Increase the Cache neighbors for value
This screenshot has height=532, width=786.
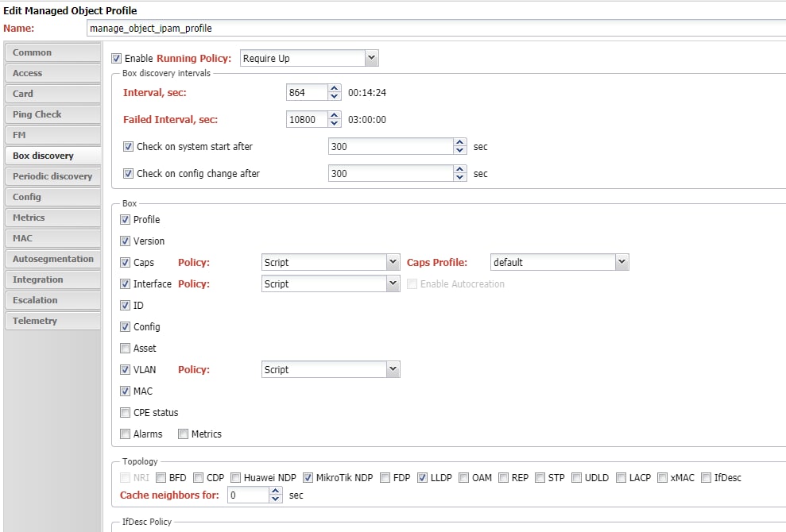[x=275, y=492]
